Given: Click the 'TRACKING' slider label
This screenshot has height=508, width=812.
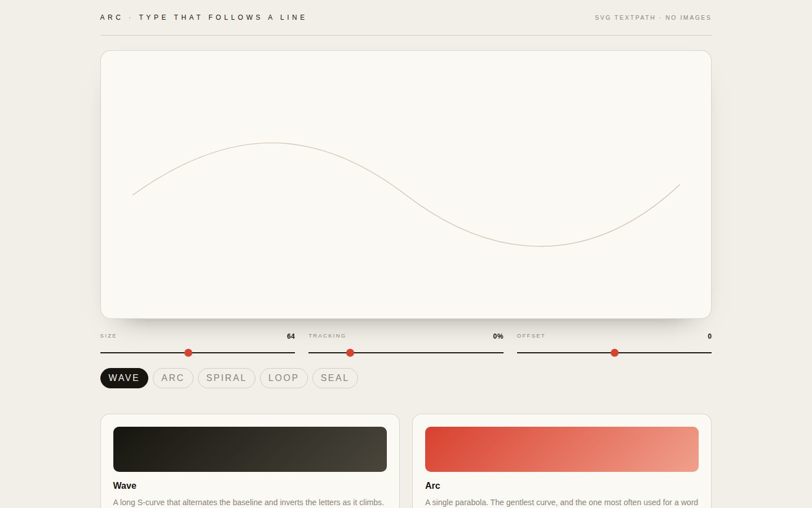Looking at the screenshot, I should (x=327, y=336).
